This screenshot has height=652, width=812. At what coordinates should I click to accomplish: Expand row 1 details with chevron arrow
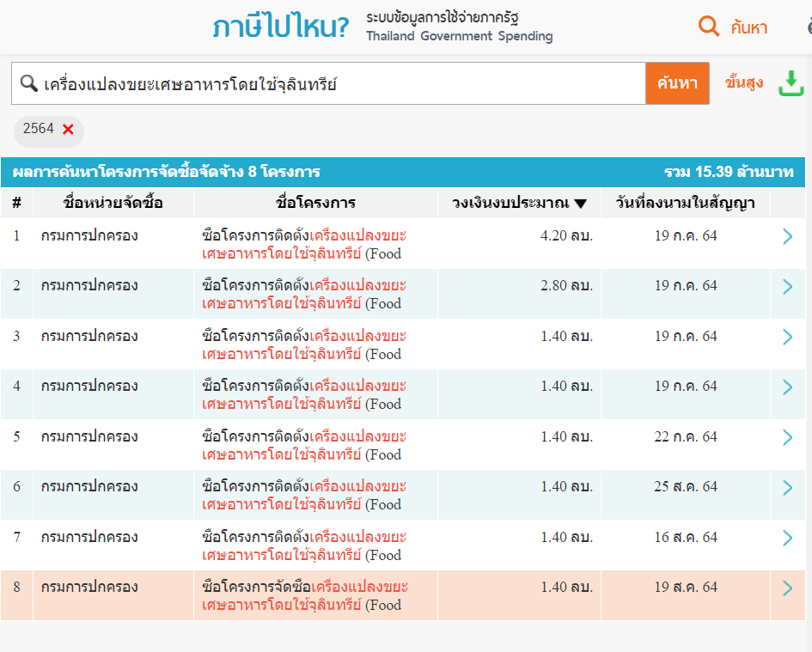787,237
